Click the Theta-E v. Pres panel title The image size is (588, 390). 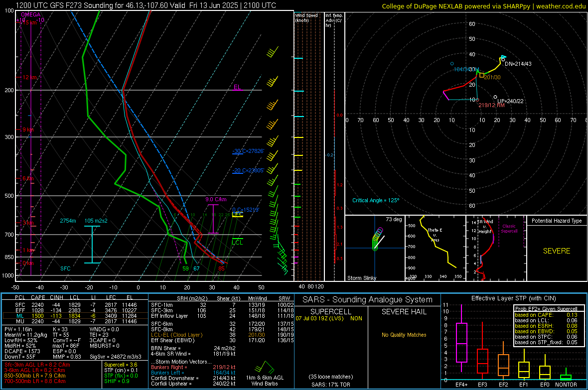click(x=435, y=235)
